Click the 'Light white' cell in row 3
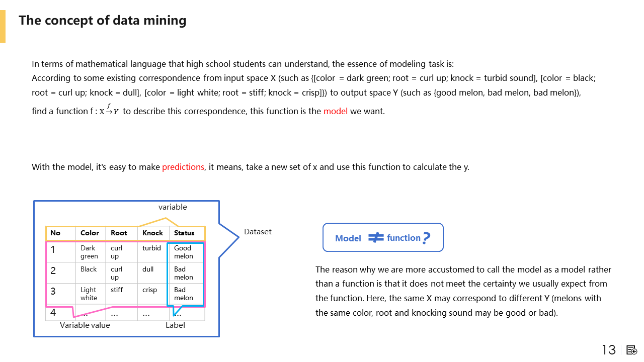Viewport: 644px width, 362px height. click(x=89, y=294)
